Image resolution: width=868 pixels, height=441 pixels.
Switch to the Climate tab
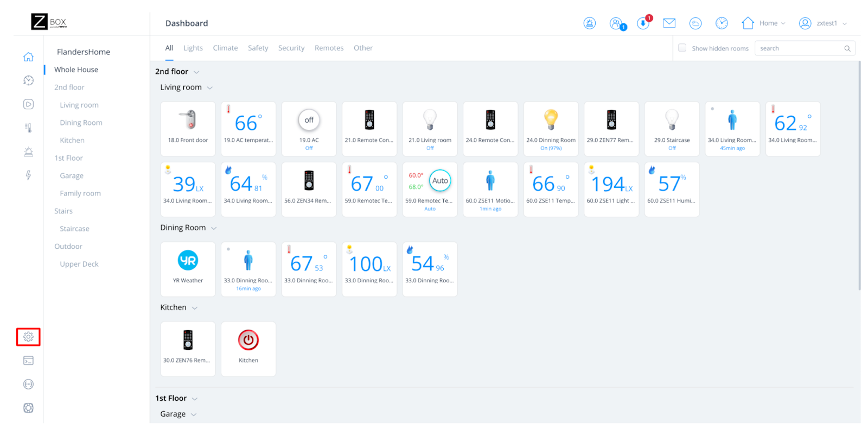[x=225, y=48]
